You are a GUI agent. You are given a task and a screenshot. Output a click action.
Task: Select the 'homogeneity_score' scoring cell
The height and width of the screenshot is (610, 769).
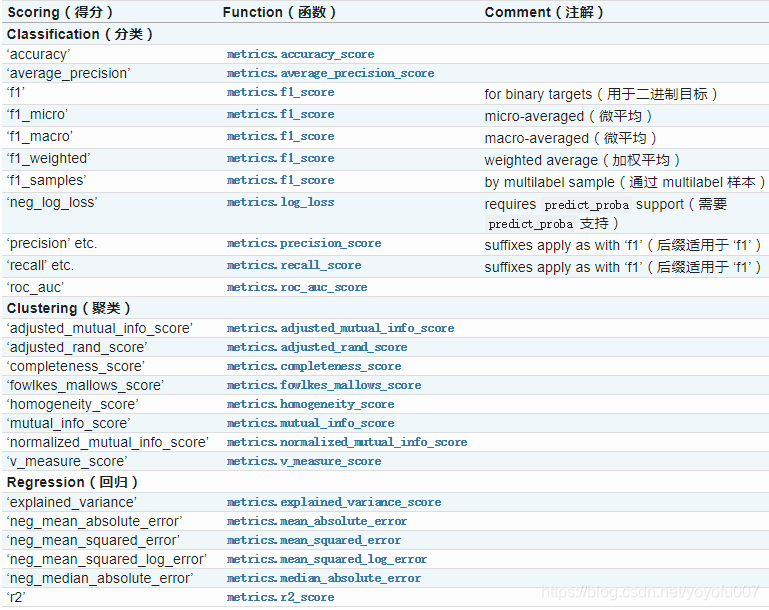point(73,405)
